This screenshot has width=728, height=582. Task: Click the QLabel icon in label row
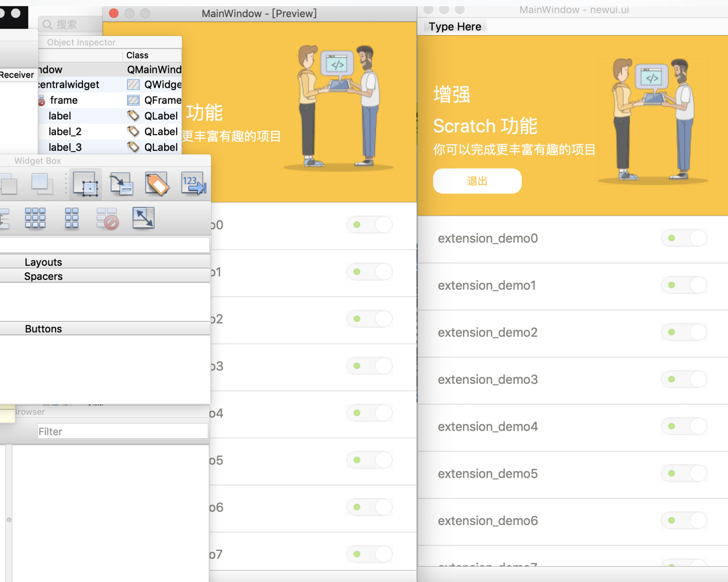point(133,115)
